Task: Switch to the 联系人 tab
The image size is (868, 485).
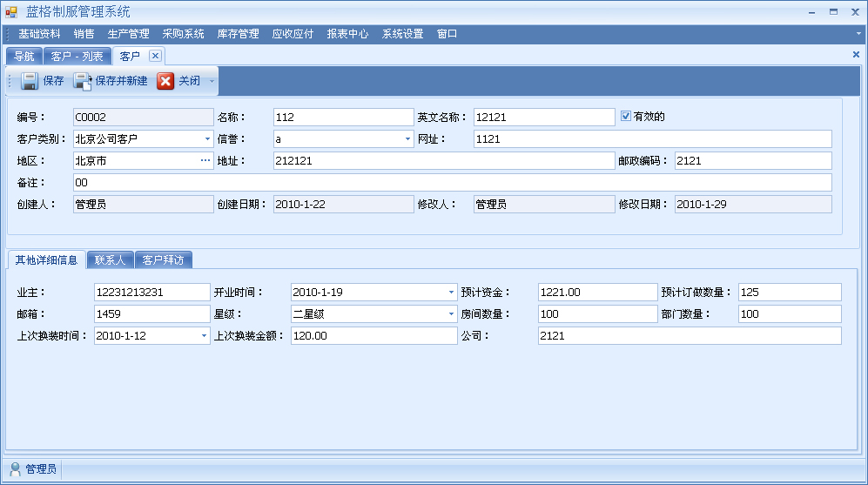Action: [111, 259]
